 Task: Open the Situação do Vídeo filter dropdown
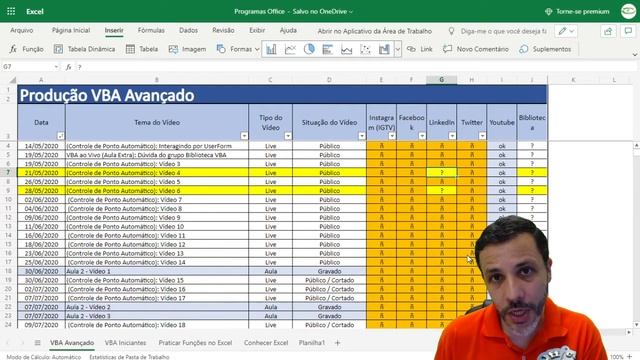click(362, 136)
